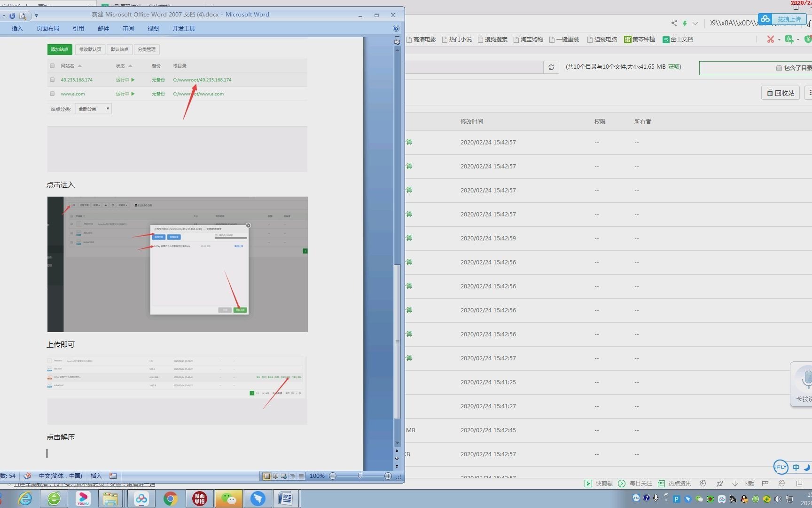Click the Word vertical scrollbar thumb
The image size is (812, 508).
coord(397,341)
